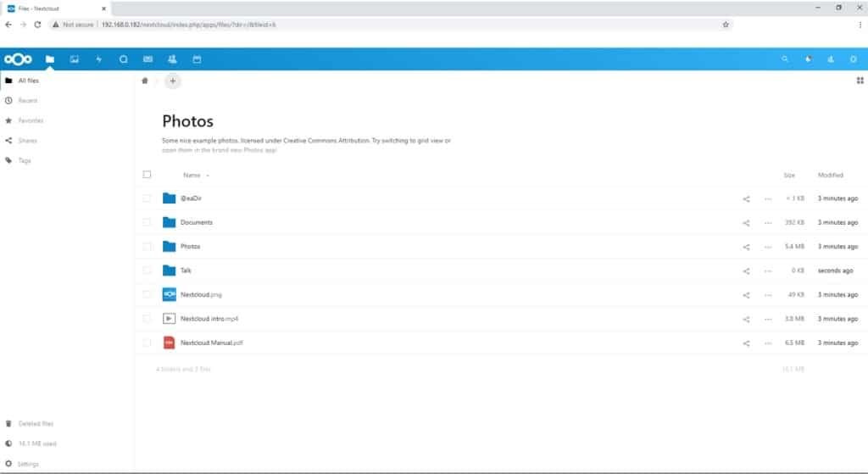Share Nextcloud Manual.pdf file

[x=746, y=343]
